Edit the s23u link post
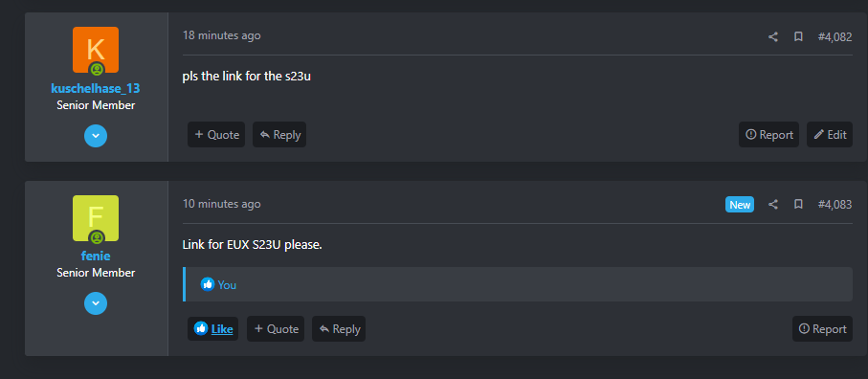 830,134
